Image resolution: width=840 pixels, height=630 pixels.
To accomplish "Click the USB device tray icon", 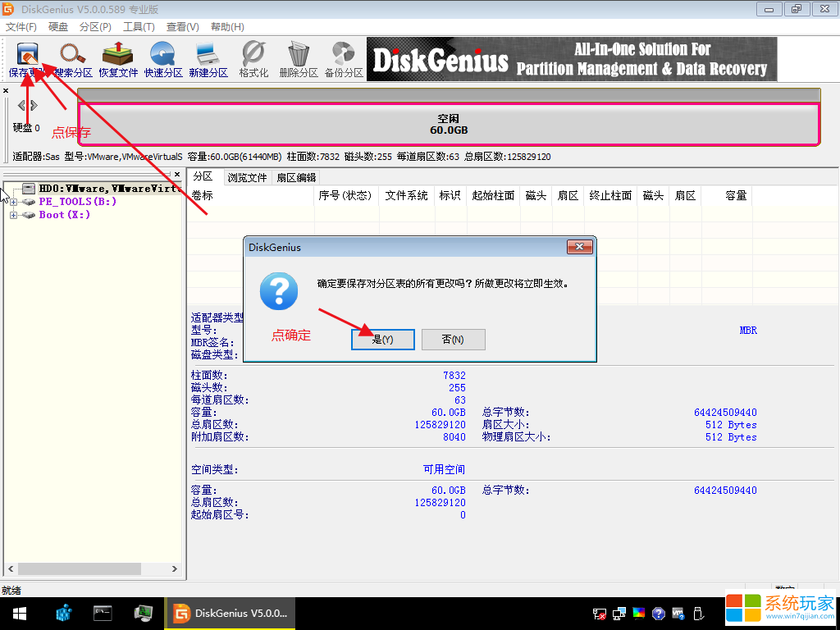I will pyautogui.click(x=697, y=614).
